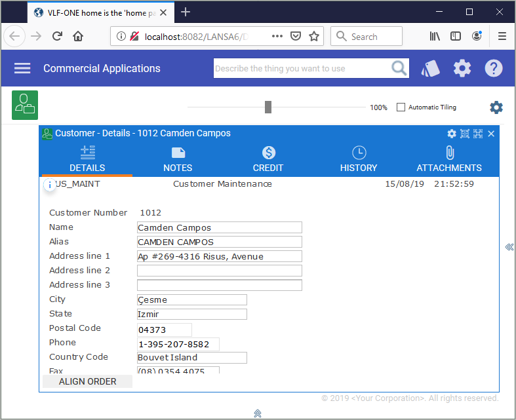Open Firefox page actions ellipsis menu
This screenshot has height=420, width=516.
(277, 37)
